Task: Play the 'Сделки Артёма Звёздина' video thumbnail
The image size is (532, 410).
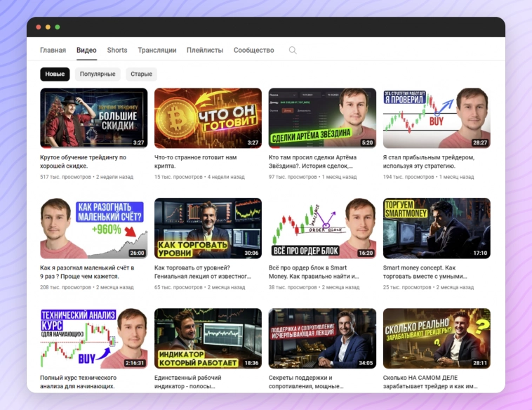Action: (x=322, y=118)
